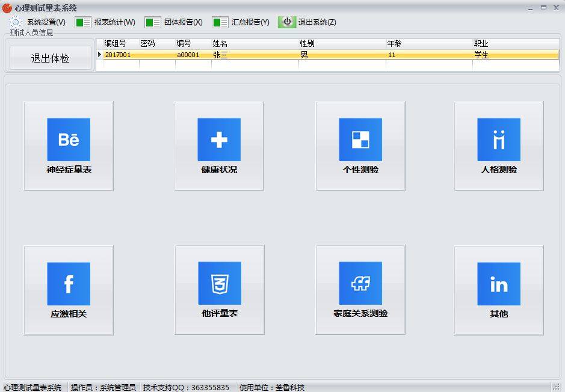Select the occupation cell 学生

tap(516, 55)
